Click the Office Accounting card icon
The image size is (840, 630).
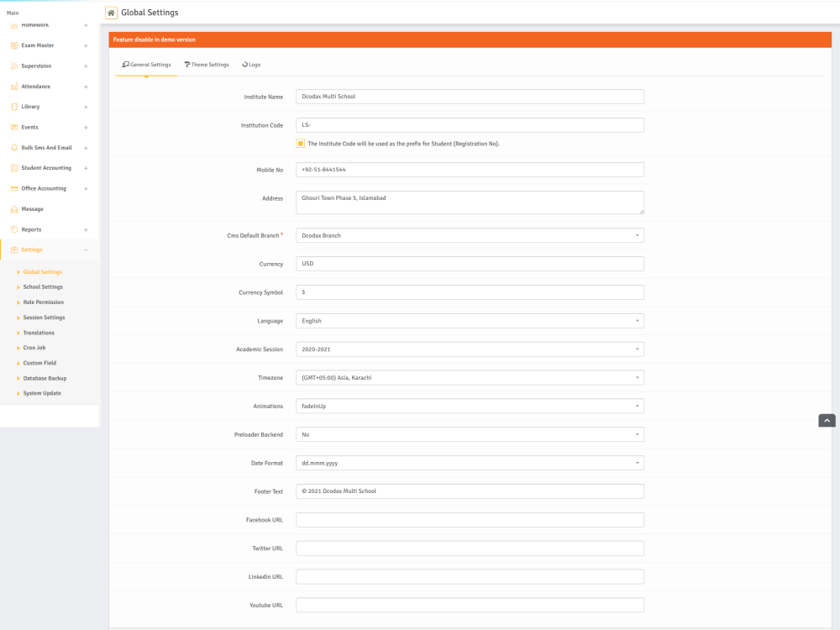pyautogui.click(x=14, y=188)
